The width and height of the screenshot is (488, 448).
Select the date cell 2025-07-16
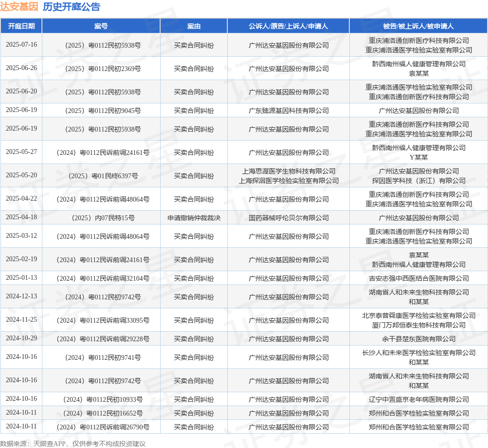21,44
